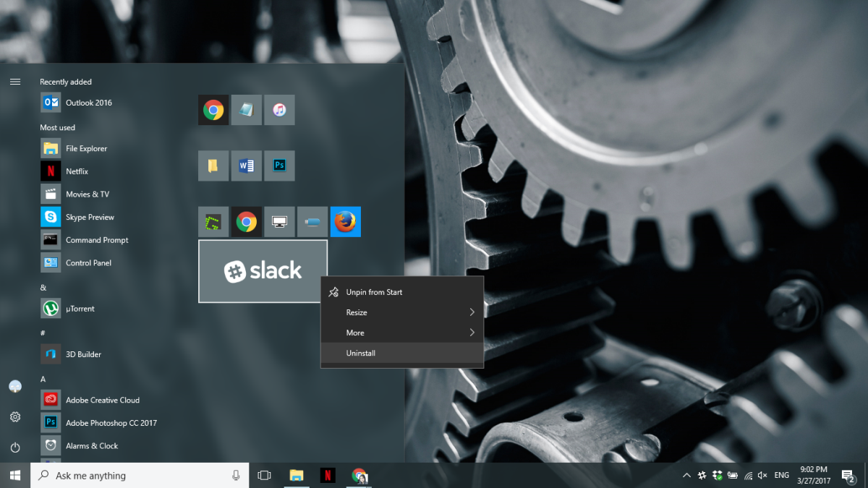Open the Power options button

(x=15, y=448)
